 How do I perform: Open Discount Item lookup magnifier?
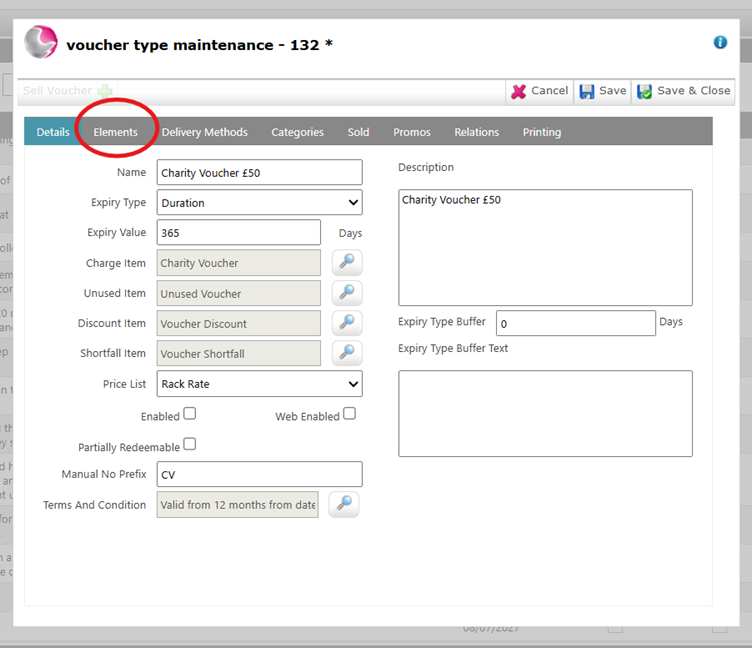[347, 323]
